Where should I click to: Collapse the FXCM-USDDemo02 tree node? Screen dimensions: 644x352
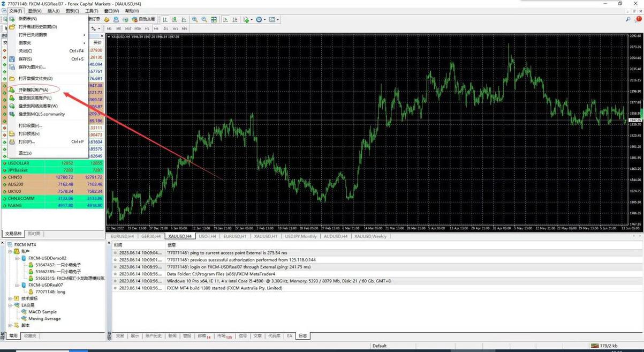pos(17,258)
